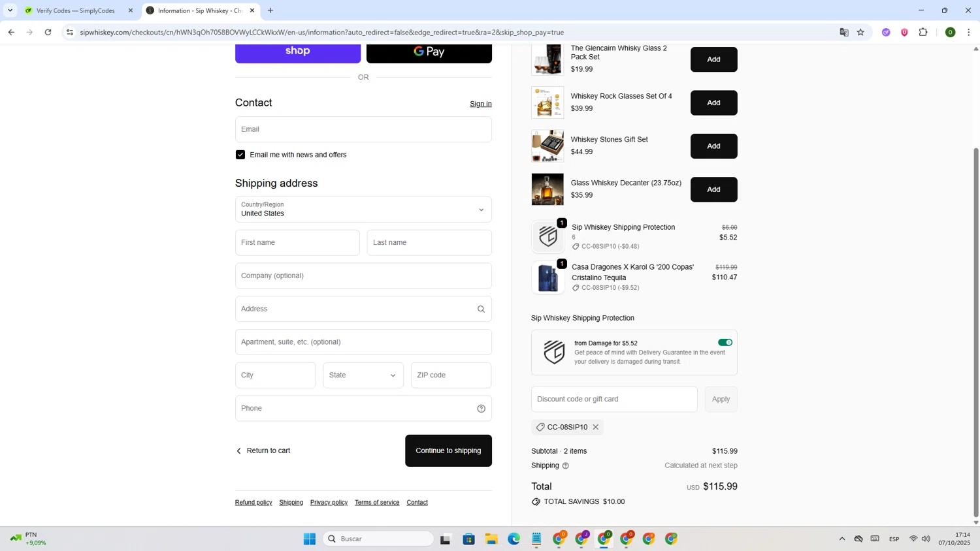The height and width of the screenshot is (551, 980).
Task: Open the Notepad app on the taskbar
Action: (536, 539)
